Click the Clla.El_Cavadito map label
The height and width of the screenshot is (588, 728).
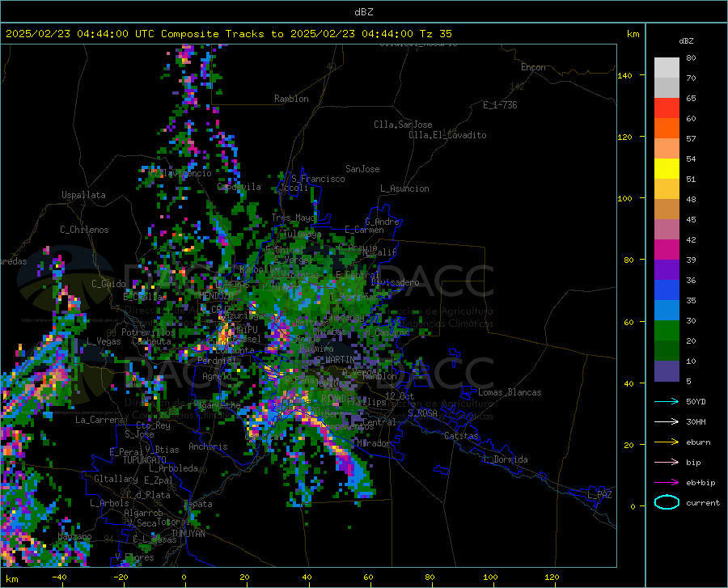click(x=447, y=135)
